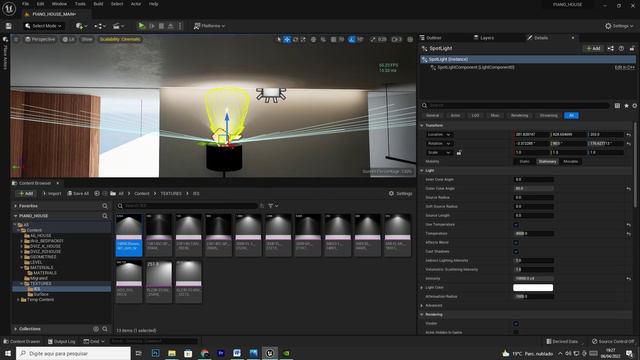Click Add component button in Details
This screenshot has width=640, height=360.
click(593, 48)
